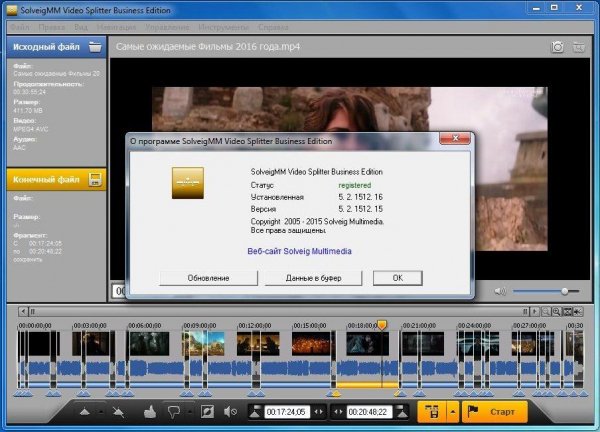Click the 00:12:00;00 label on the timeline ruler

click(255, 326)
